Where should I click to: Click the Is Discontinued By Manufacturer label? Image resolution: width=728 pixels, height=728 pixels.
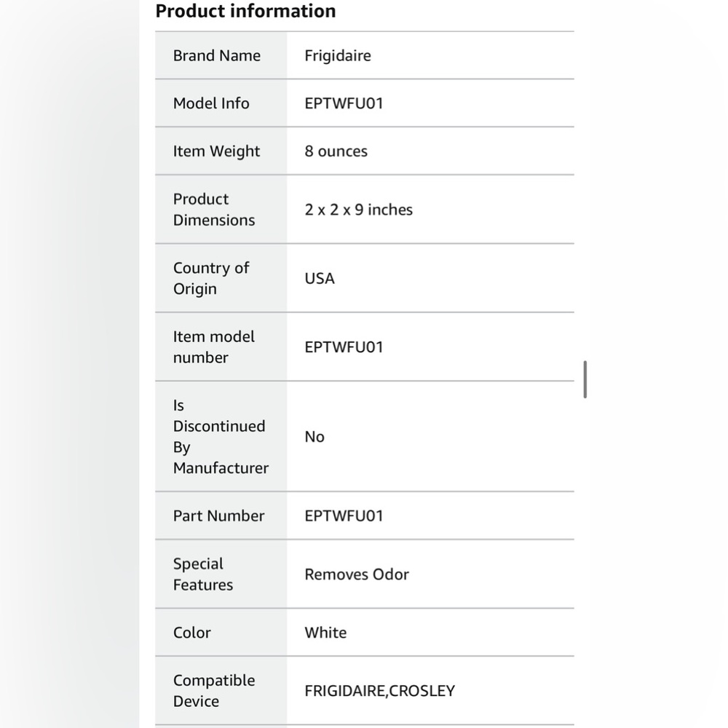pos(221,436)
